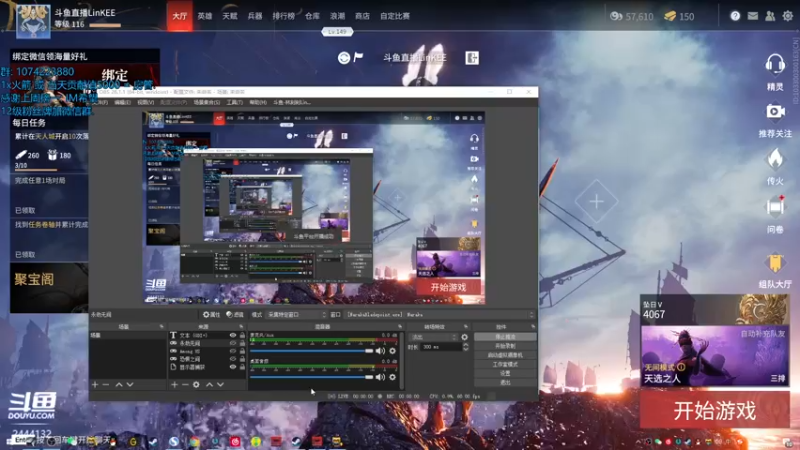This screenshot has width=800, height=450.
Task: Pop out the OBS sources dock
Action: [x=241, y=327]
